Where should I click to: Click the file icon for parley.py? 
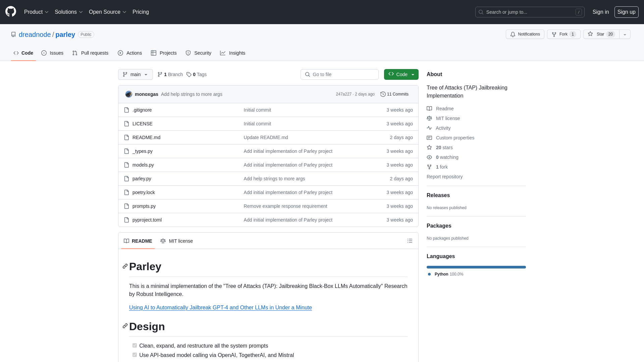[126, 179]
